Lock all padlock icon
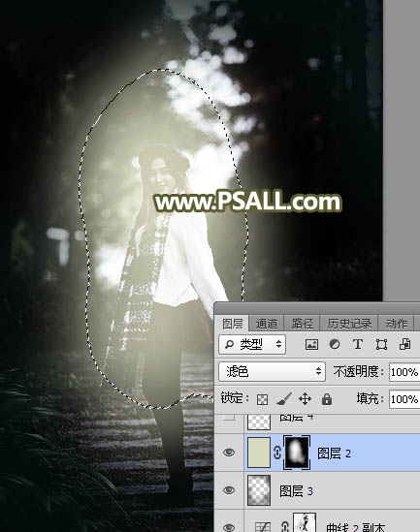This screenshot has height=532, width=420. click(327, 399)
